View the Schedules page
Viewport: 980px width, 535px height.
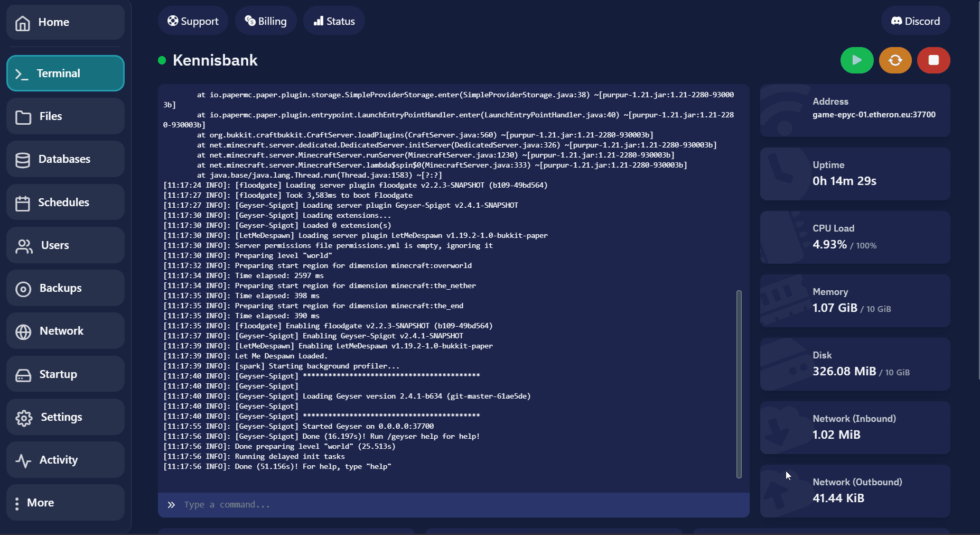[66, 202]
